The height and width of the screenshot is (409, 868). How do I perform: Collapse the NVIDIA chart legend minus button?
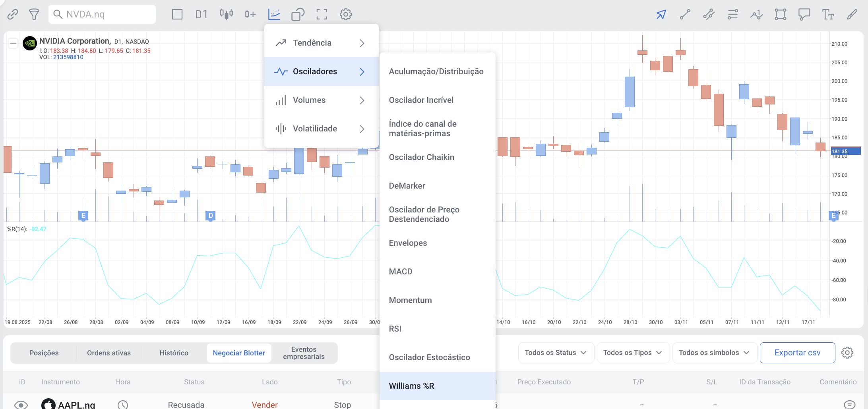[x=13, y=43]
